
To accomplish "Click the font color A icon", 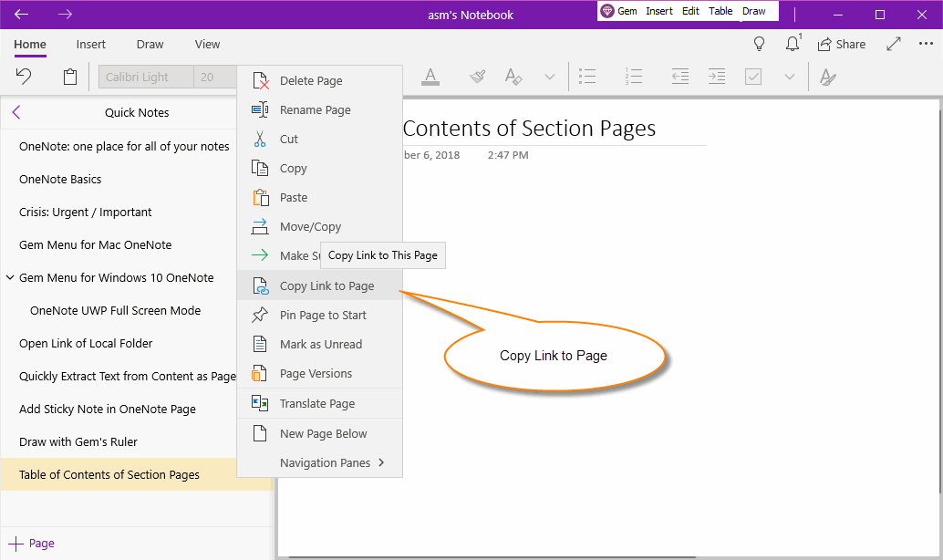I will 430,77.
